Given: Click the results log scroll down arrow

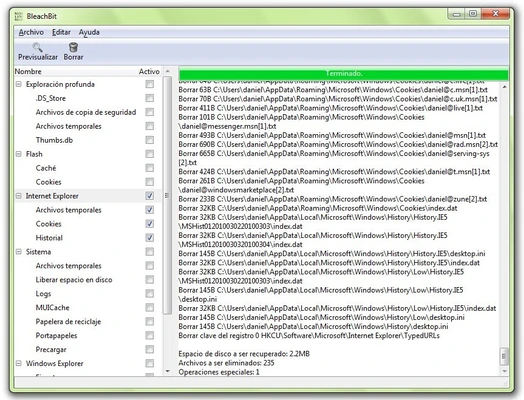Looking at the screenshot, I should (x=504, y=371).
